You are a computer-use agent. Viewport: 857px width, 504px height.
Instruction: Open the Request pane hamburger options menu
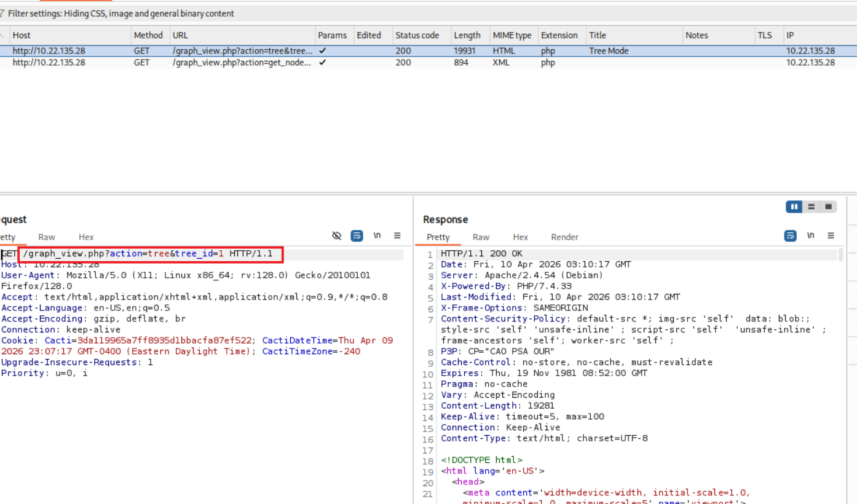[x=397, y=236]
